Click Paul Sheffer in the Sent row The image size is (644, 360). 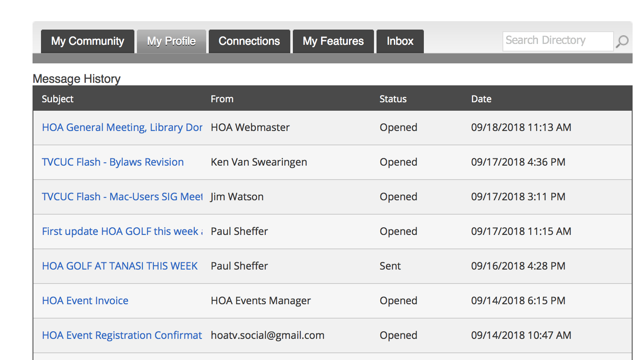tap(239, 266)
